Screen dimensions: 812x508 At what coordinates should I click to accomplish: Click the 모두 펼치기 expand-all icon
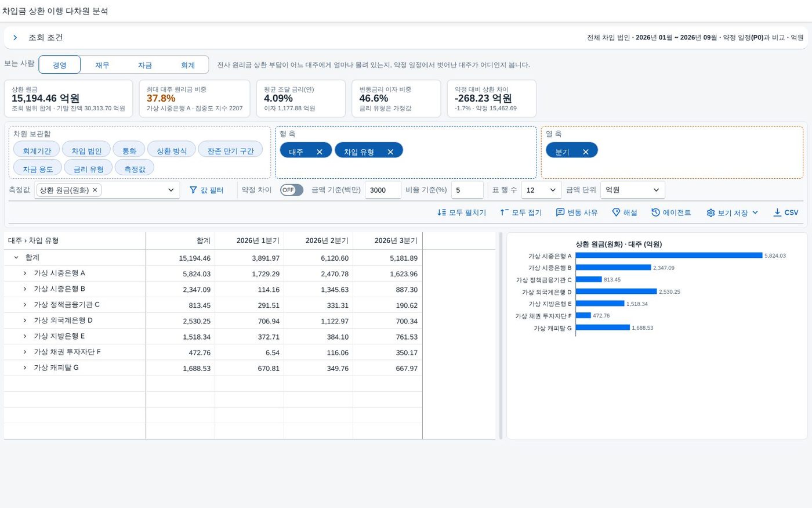(x=441, y=212)
